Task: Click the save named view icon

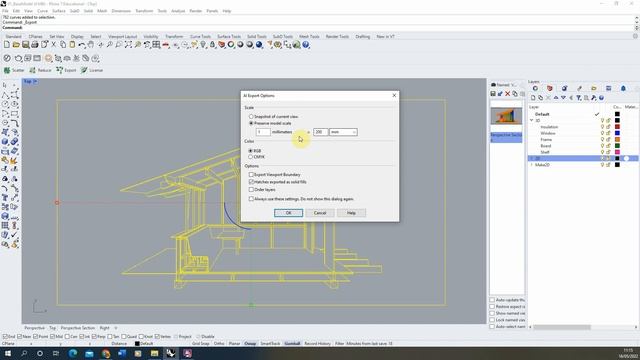Action: point(493,94)
